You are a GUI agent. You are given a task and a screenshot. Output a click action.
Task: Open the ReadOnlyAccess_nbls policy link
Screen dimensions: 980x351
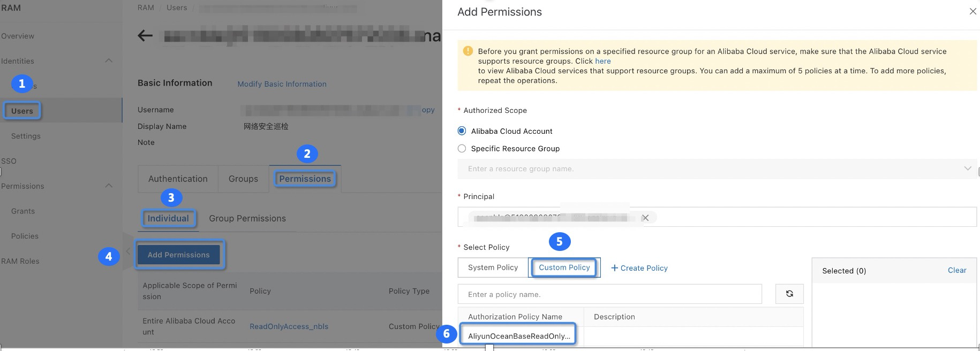pos(289,326)
